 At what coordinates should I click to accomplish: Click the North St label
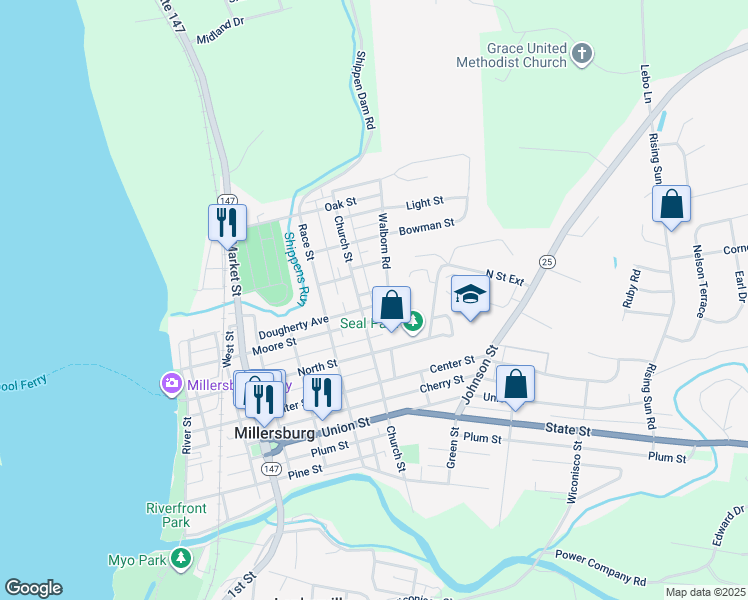317,367
